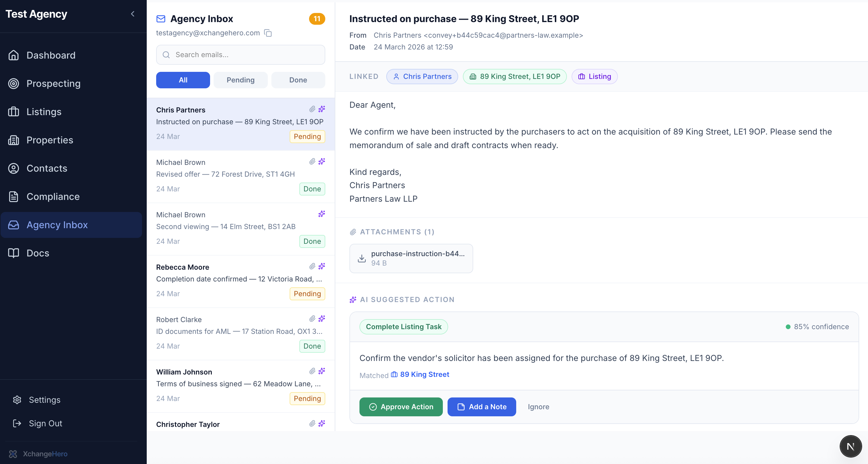Select the All emails filter
Image resolution: width=868 pixels, height=464 pixels.
183,80
